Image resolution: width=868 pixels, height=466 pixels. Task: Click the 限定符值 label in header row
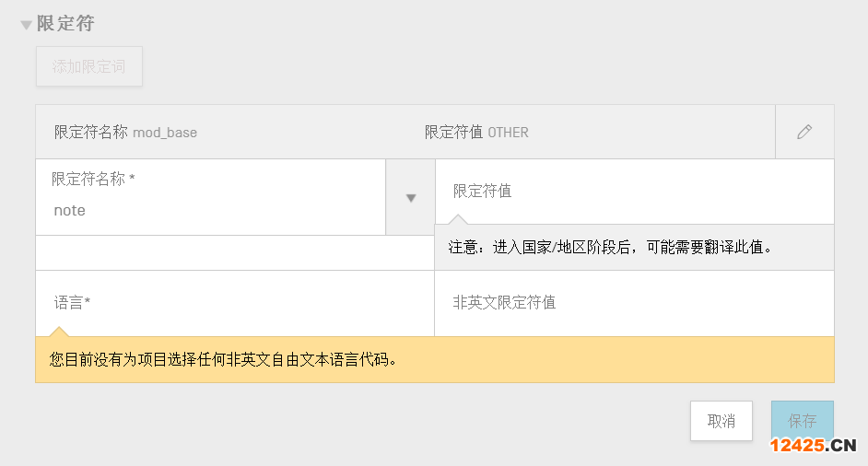click(453, 132)
